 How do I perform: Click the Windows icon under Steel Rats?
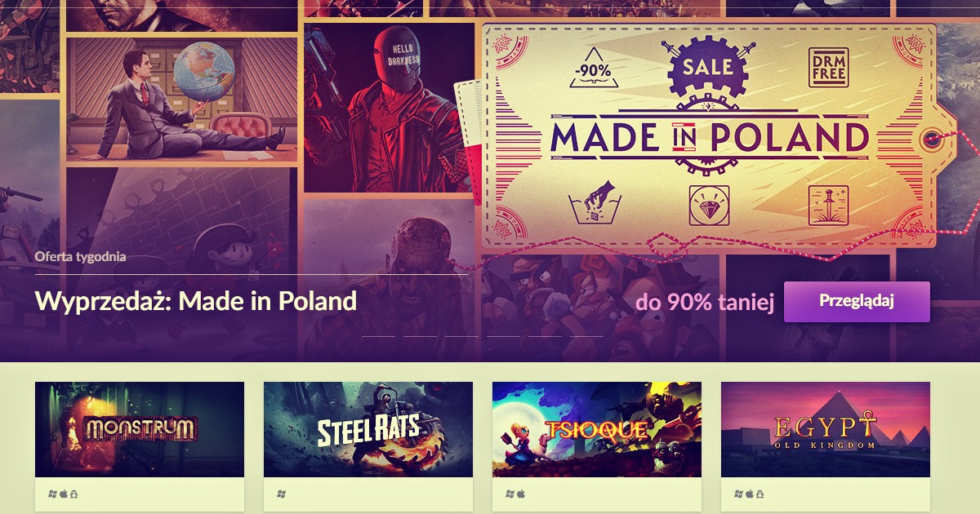(x=281, y=494)
